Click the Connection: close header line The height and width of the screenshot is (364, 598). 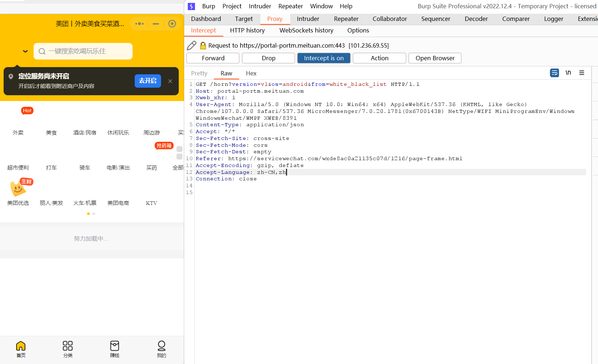point(226,179)
